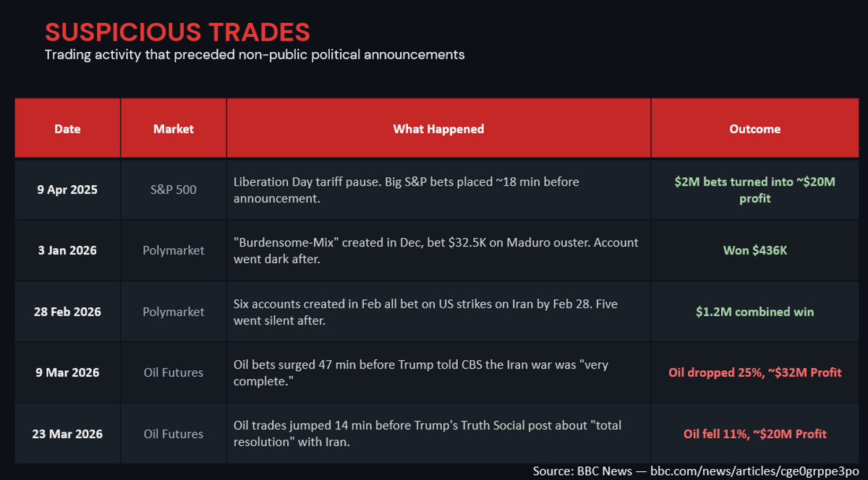Click the Burdensome-Mix Maduro bet description

(x=435, y=250)
